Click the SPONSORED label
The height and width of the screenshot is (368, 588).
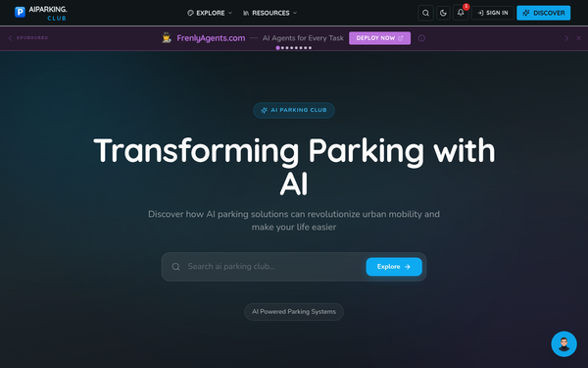click(x=32, y=38)
